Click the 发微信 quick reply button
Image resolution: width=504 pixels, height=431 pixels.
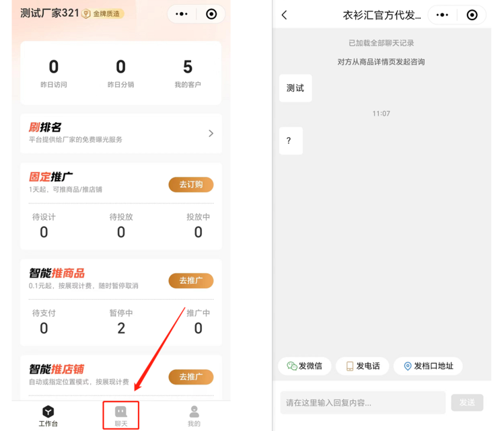304,366
